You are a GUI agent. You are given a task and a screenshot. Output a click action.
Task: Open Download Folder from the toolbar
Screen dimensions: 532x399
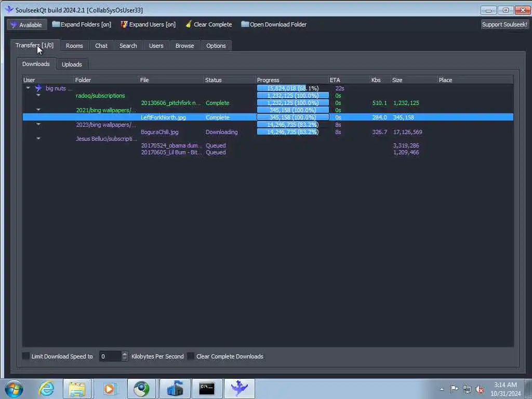(x=274, y=24)
